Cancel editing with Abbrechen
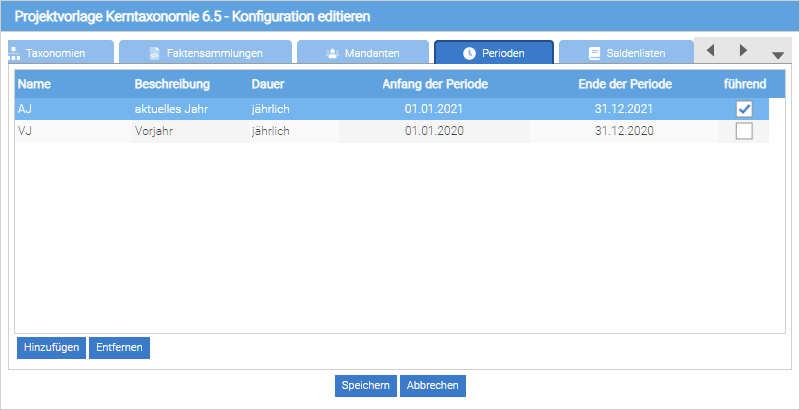This screenshot has height=410, width=800. click(x=433, y=386)
